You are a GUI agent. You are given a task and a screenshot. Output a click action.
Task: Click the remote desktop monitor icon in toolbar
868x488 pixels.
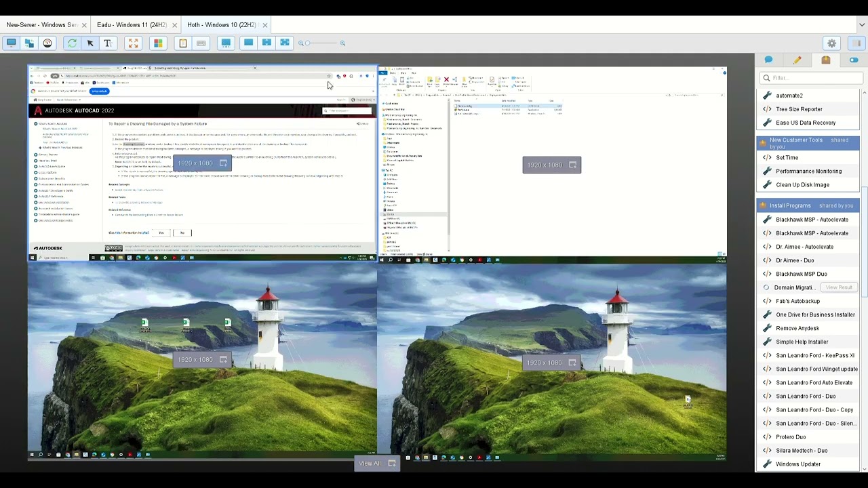pos(11,43)
